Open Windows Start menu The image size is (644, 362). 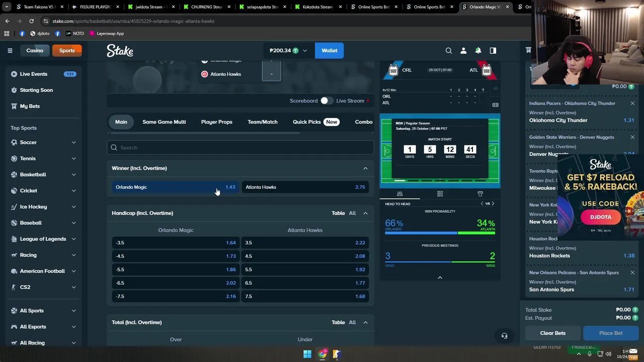(x=307, y=354)
